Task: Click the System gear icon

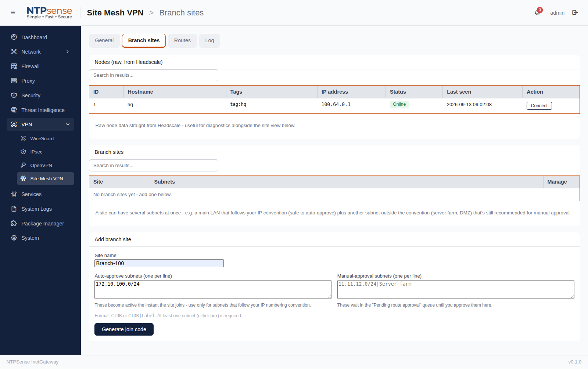Action: click(14, 238)
